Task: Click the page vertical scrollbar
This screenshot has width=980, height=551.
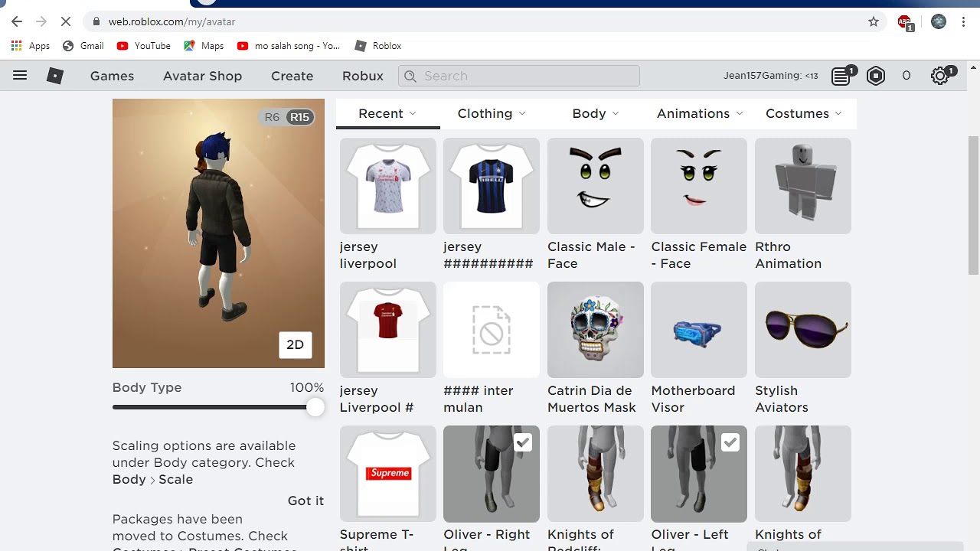Action: click(973, 205)
